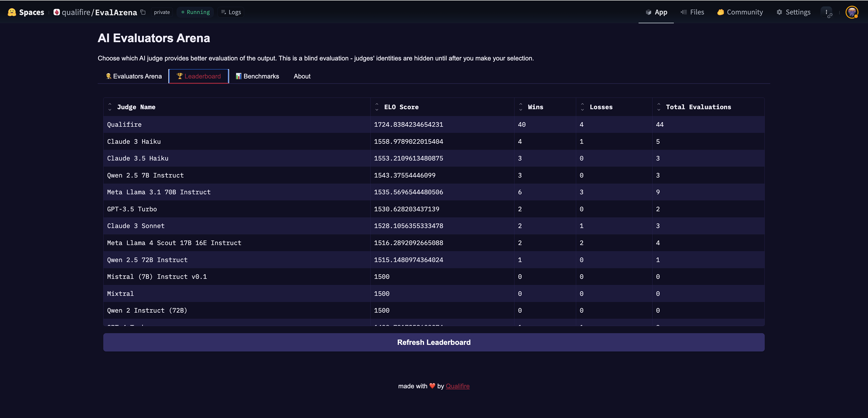Open the Logs panel icon

click(x=224, y=12)
